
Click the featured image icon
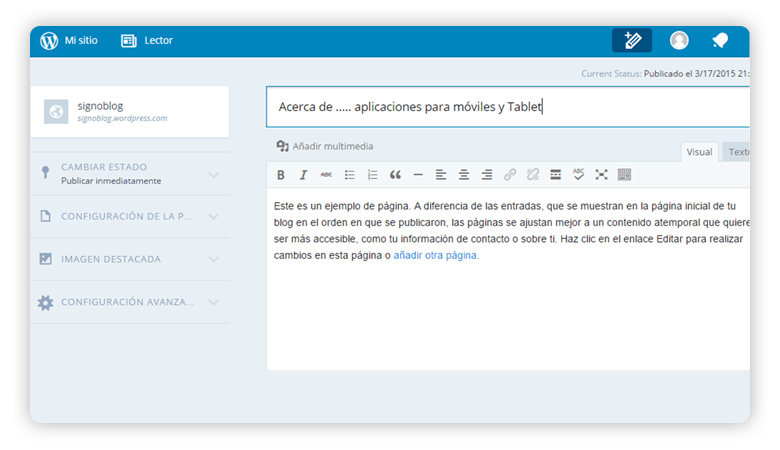(45, 259)
